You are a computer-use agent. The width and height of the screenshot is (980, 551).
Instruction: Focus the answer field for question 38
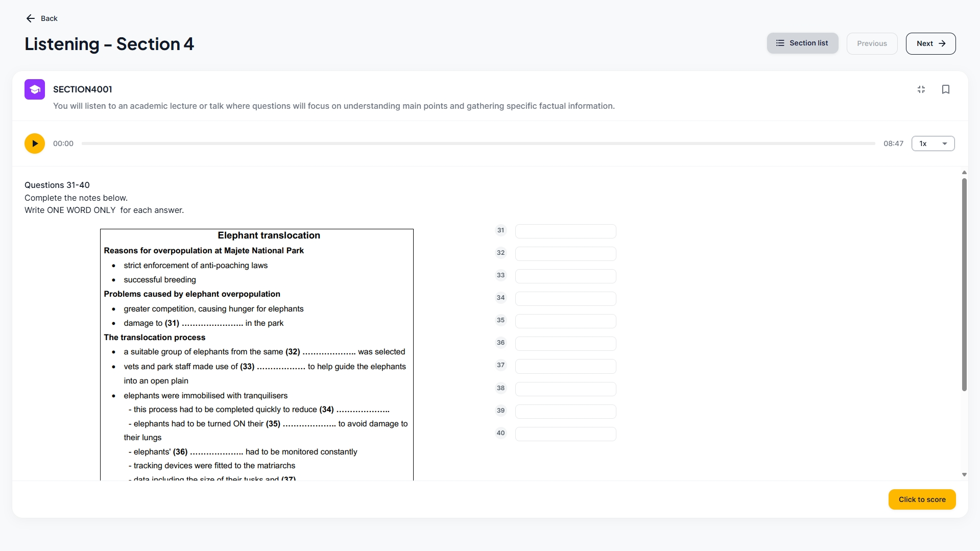[x=565, y=389]
